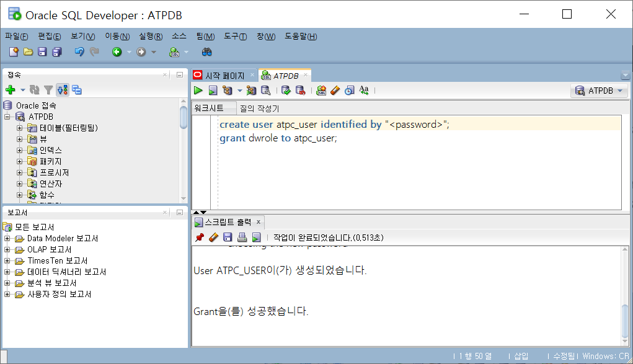Viewport: 633px width, 364px height.
Task: Open the 파일(F) menu
Action: point(17,37)
